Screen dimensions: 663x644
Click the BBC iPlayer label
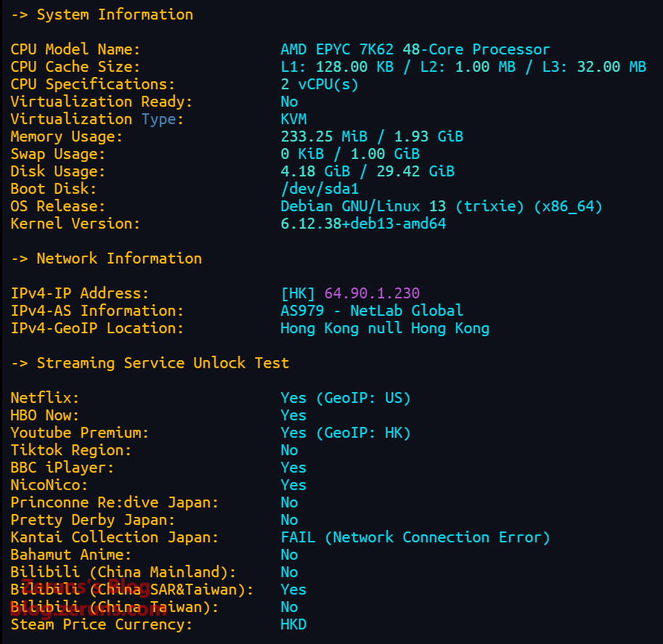coord(62,468)
